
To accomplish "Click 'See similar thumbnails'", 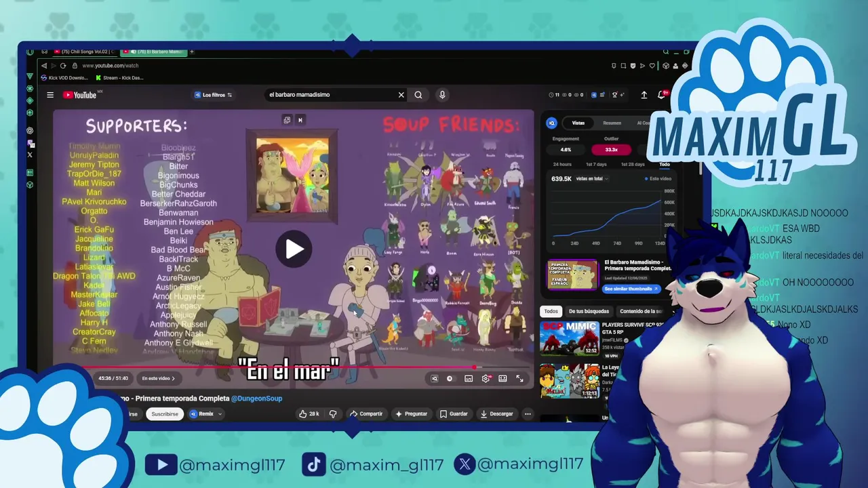I will click(631, 289).
